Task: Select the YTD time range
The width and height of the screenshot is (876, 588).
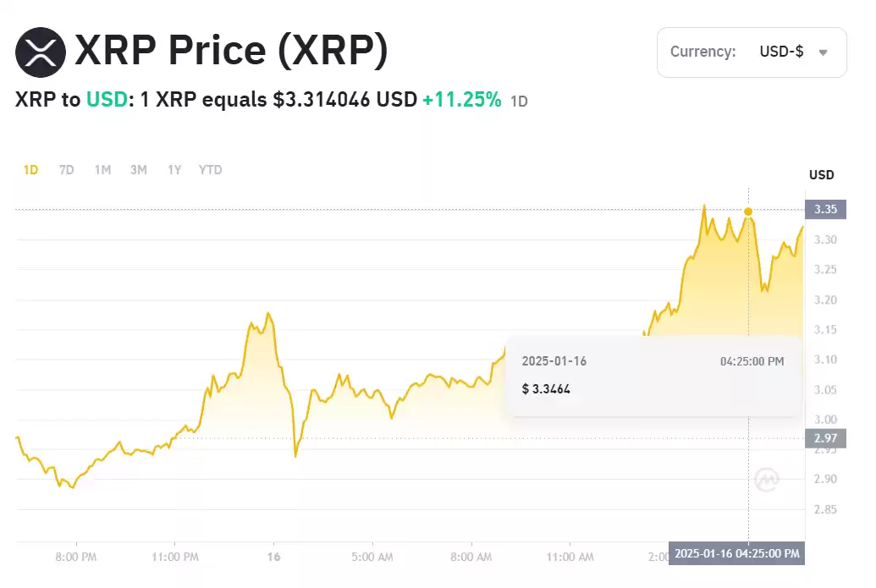Action: [x=210, y=170]
